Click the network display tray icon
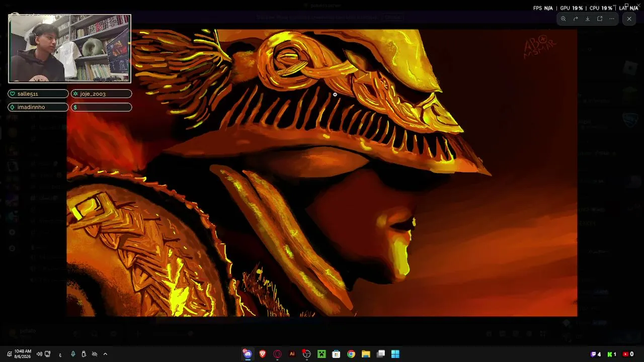 click(x=48, y=354)
